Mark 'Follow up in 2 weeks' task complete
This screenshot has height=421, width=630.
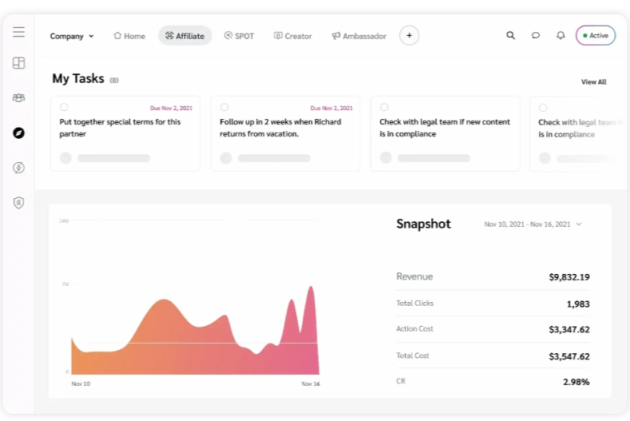tap(224, 107)
